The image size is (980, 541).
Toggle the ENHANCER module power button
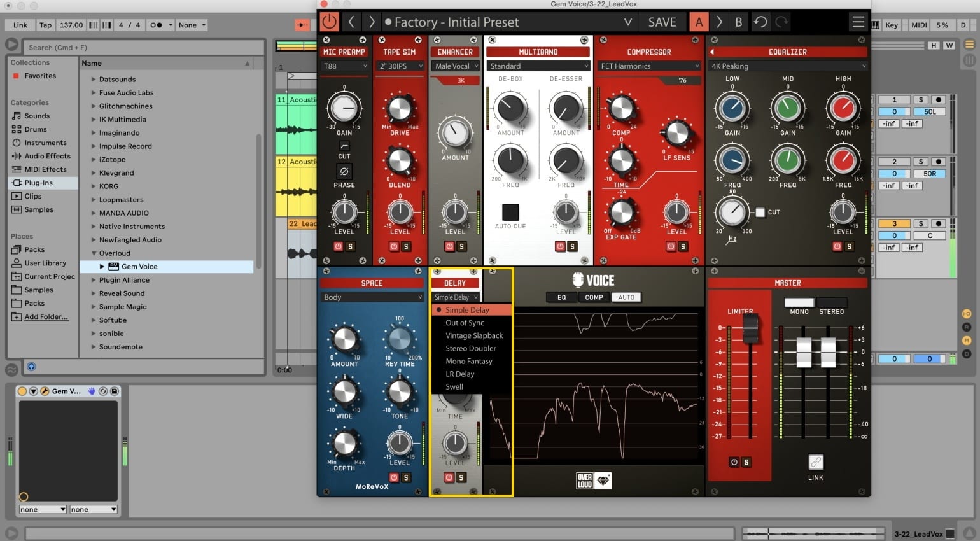tap(449, 246)
